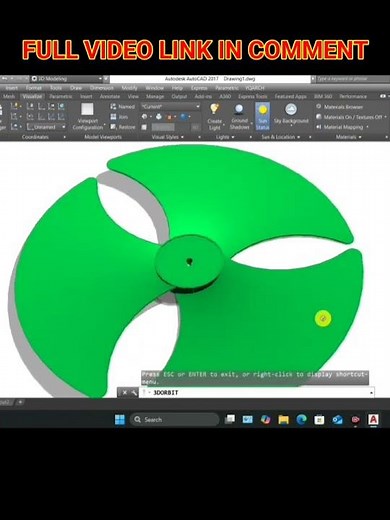Open the Help menu

point(177,88)
